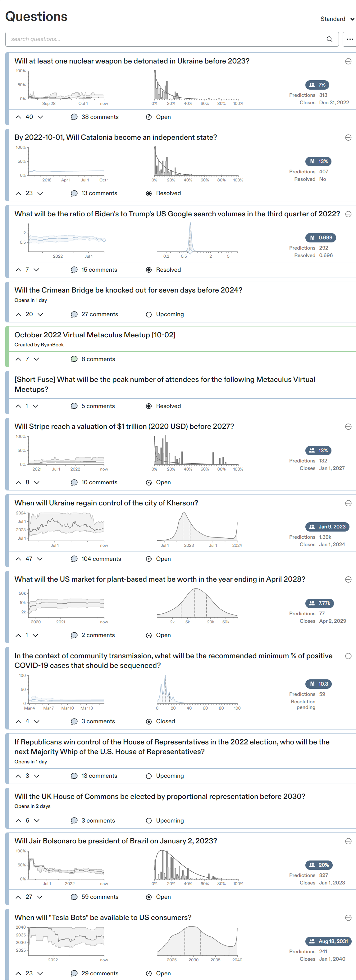Collapse the plant-based meat question card

coord(348,579)
